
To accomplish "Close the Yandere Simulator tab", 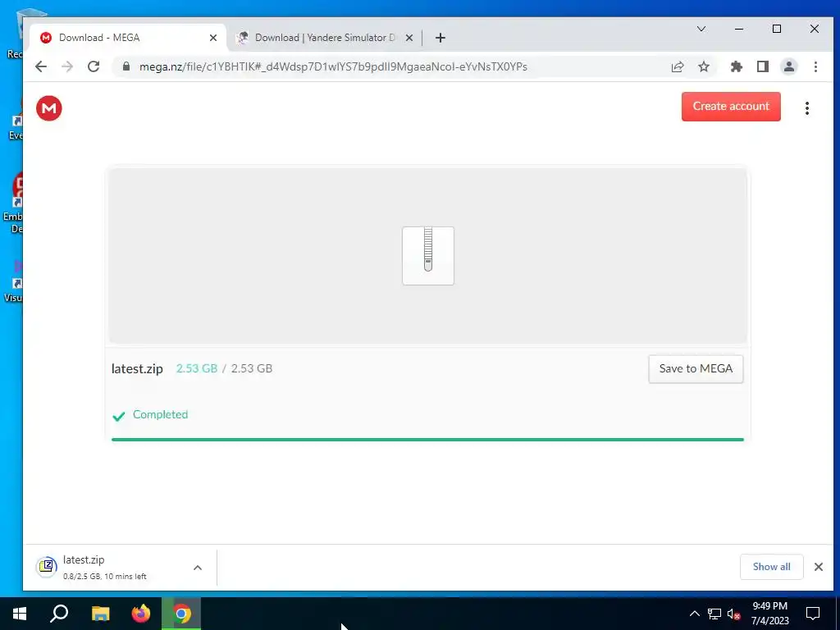I will pyautogui.click(x=409, y=38).
